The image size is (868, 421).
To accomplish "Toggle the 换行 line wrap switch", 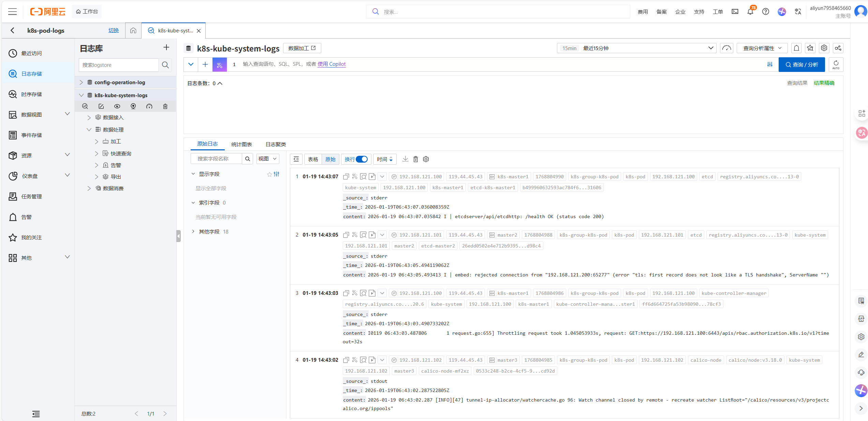I will click(362, 159).
